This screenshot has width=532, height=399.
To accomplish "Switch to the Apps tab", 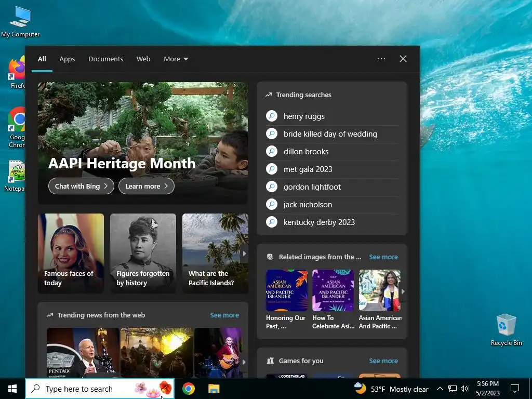I will click(67, 59).
